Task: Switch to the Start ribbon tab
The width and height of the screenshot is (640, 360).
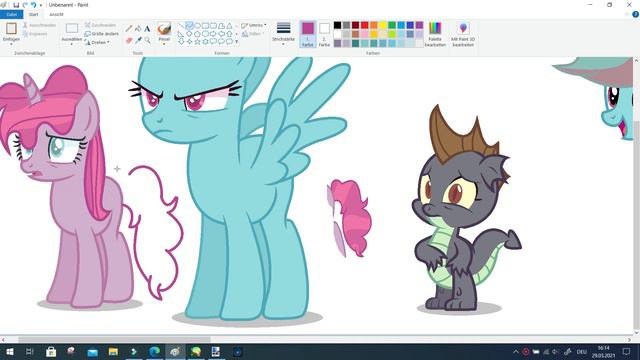Action: (x=33, y=14)
